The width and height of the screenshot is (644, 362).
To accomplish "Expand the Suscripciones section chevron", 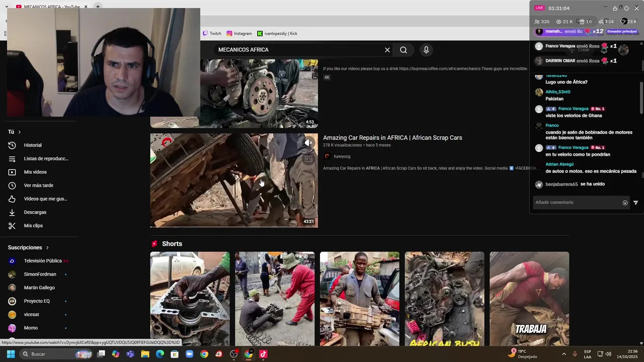I will coord(47,247).
